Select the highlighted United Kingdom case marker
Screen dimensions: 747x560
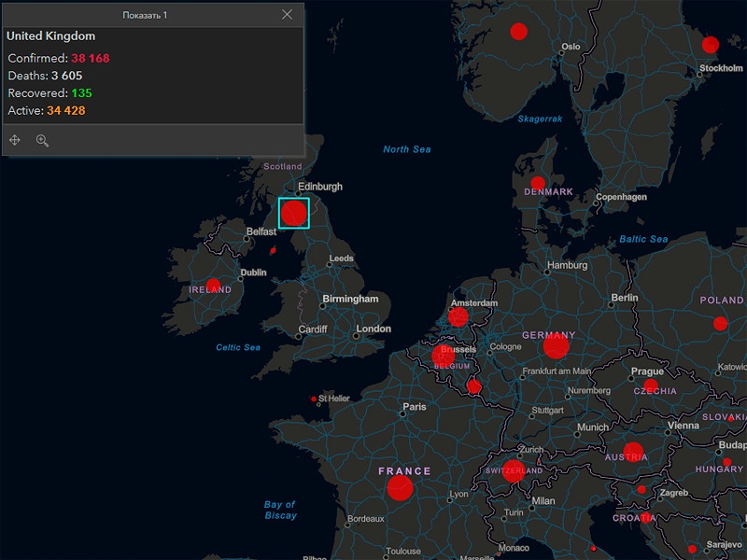(x=294, y=213)
